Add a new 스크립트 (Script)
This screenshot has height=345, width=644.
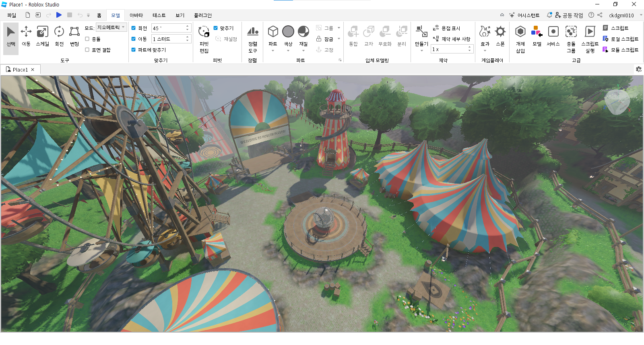[x=615, y=28]
